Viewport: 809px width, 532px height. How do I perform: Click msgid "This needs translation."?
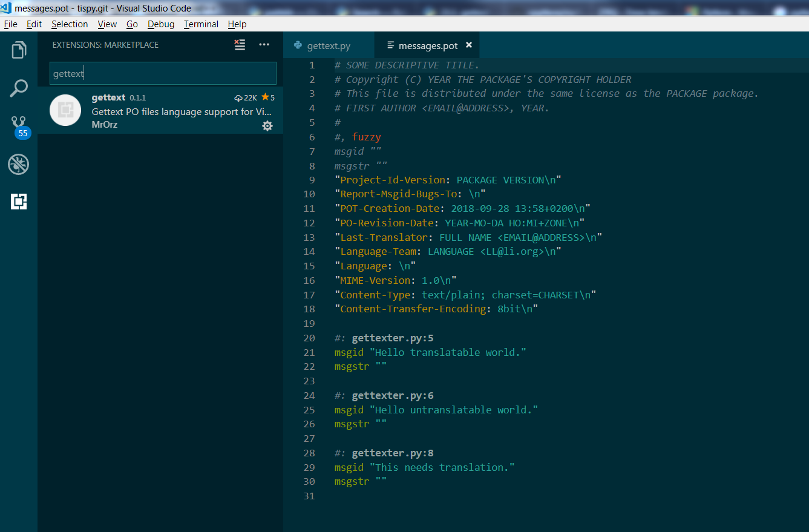coord(425,468)
